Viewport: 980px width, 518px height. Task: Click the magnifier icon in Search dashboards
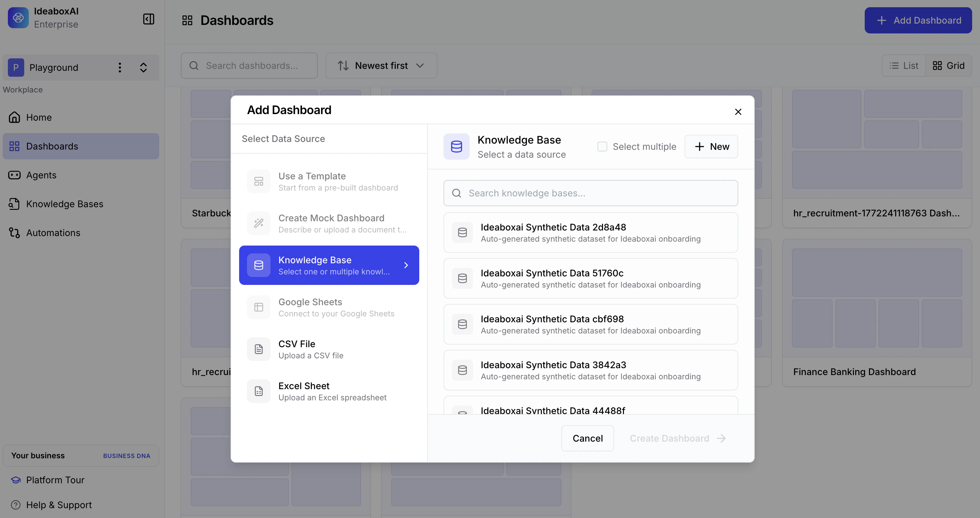point(194,66)
